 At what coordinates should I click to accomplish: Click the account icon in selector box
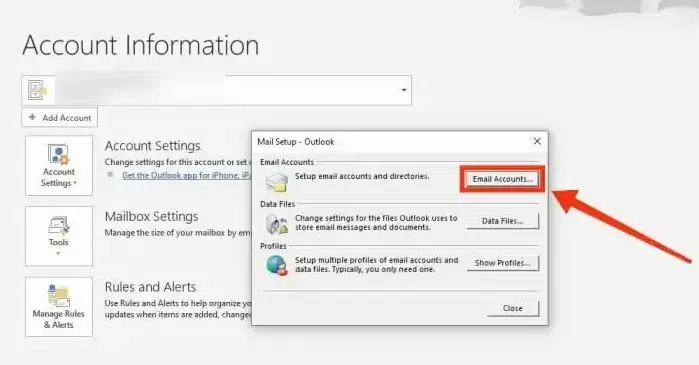tap(37, 90)
